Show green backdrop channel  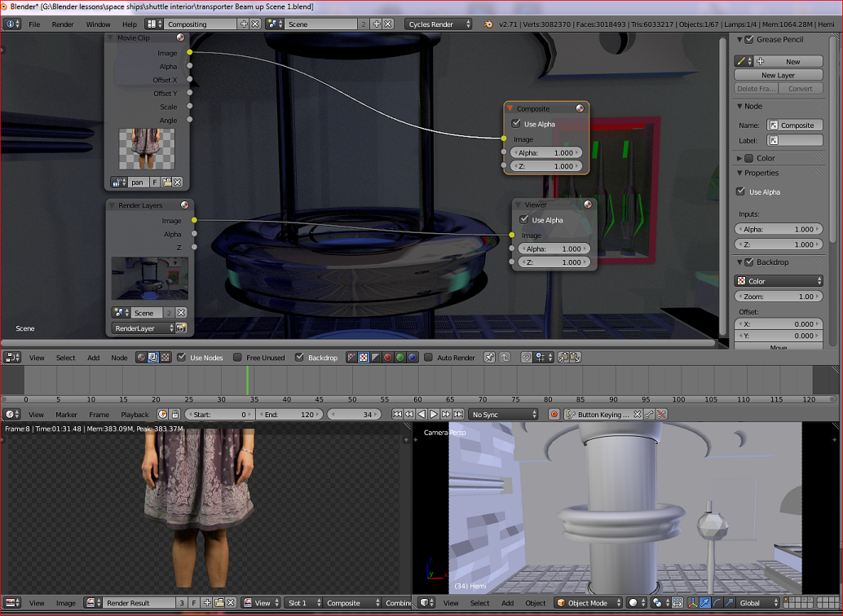tap(400, 358)
